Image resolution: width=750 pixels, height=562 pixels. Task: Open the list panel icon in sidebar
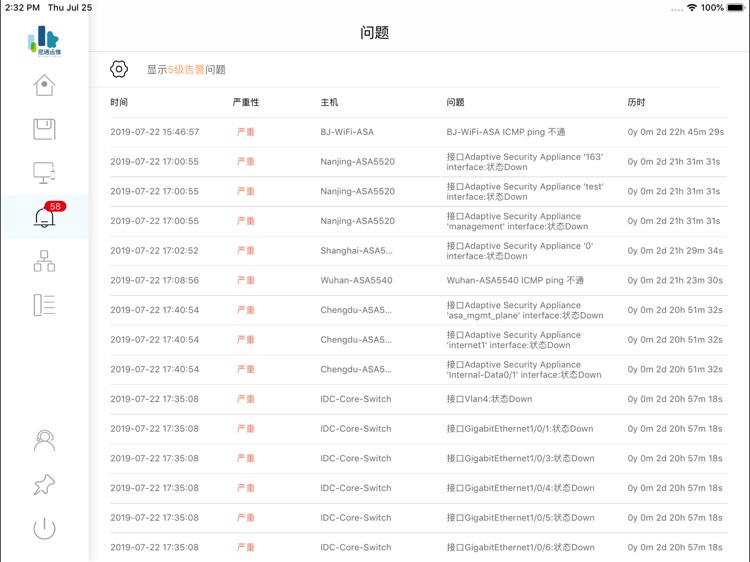pos(44,305)
